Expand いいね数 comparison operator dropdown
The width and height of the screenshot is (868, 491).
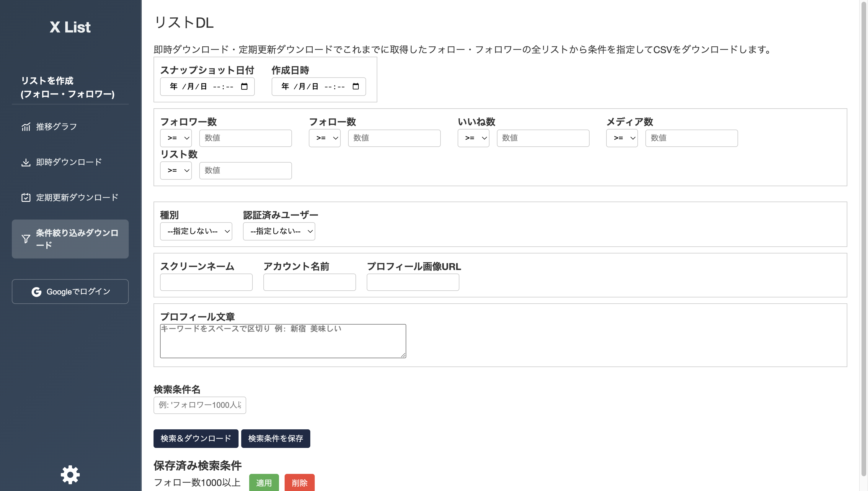[x=473, y=138]
